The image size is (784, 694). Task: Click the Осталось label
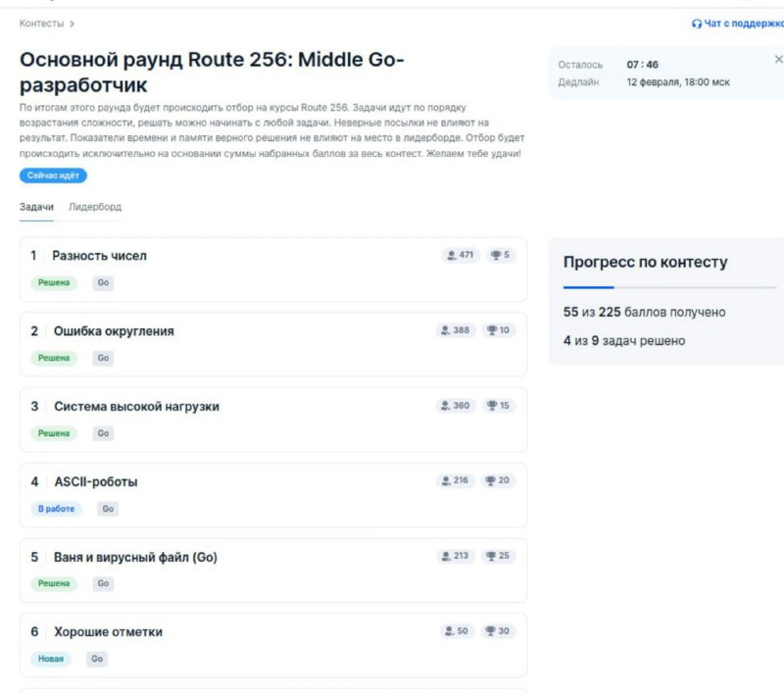pos(580,65)
